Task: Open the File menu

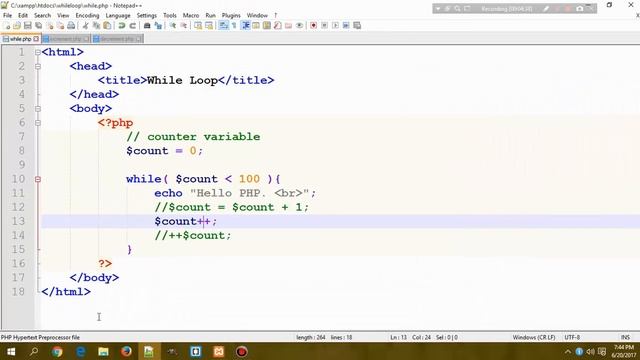Action: click(x=7, y=16)
